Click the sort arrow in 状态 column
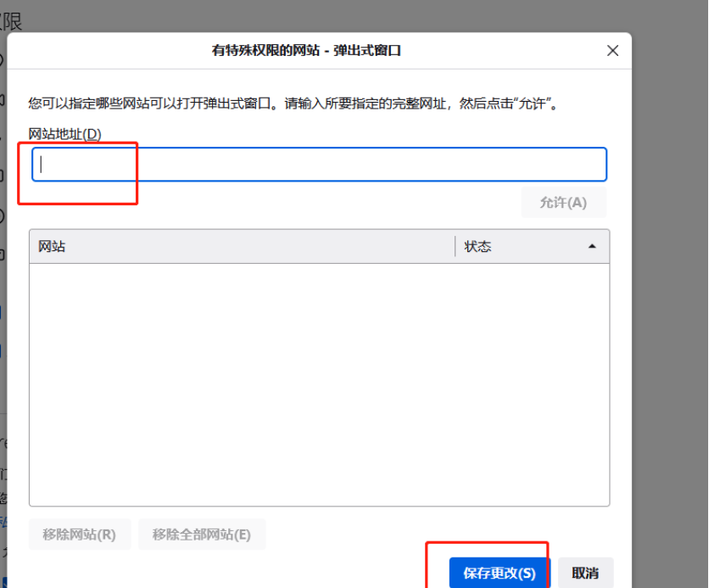Image resolution: width=709 pixels, height=588 pixels. point(591,247)
